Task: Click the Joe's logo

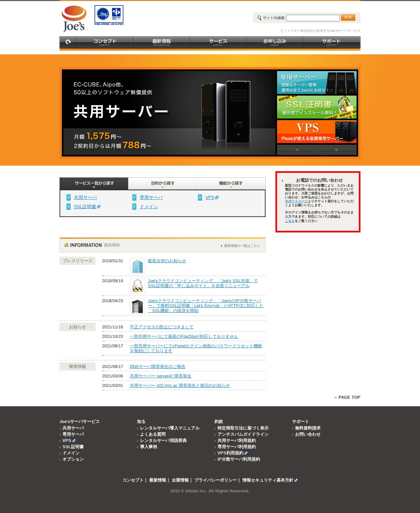Action: coord(74,19)
